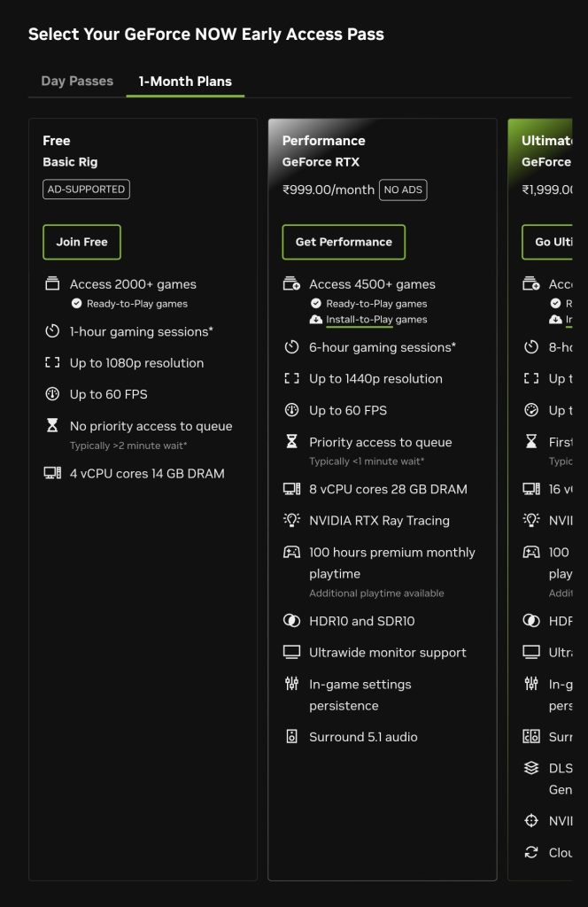Click the no-priority queue hourglass icon
Viewport: 588px width, 907px height.
(52, 426)
